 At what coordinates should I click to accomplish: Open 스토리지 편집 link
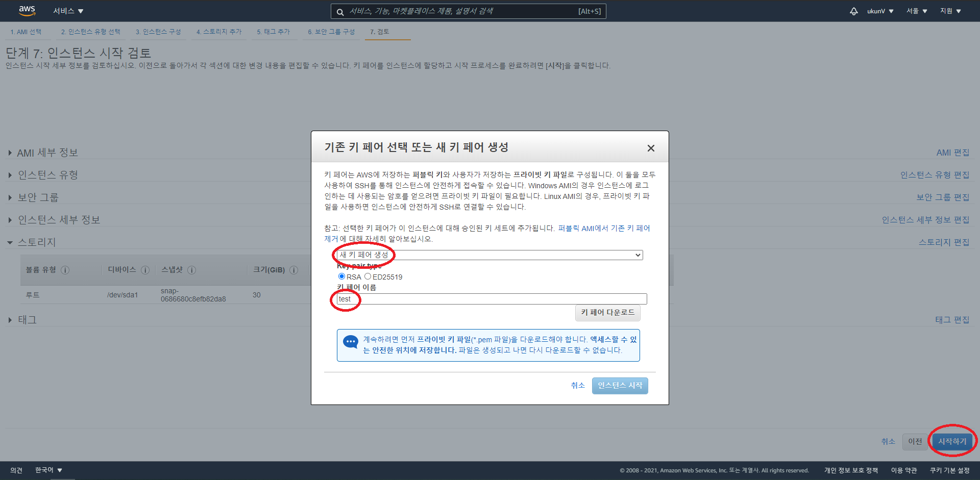coord(944,242)
